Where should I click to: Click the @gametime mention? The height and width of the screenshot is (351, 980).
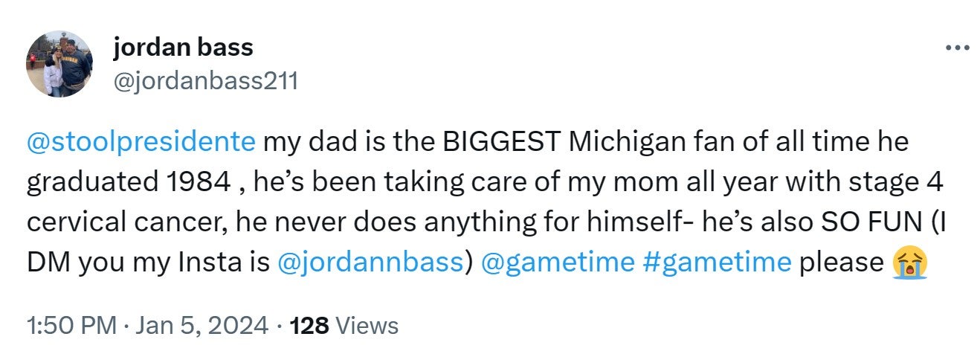tap(558, 263)
